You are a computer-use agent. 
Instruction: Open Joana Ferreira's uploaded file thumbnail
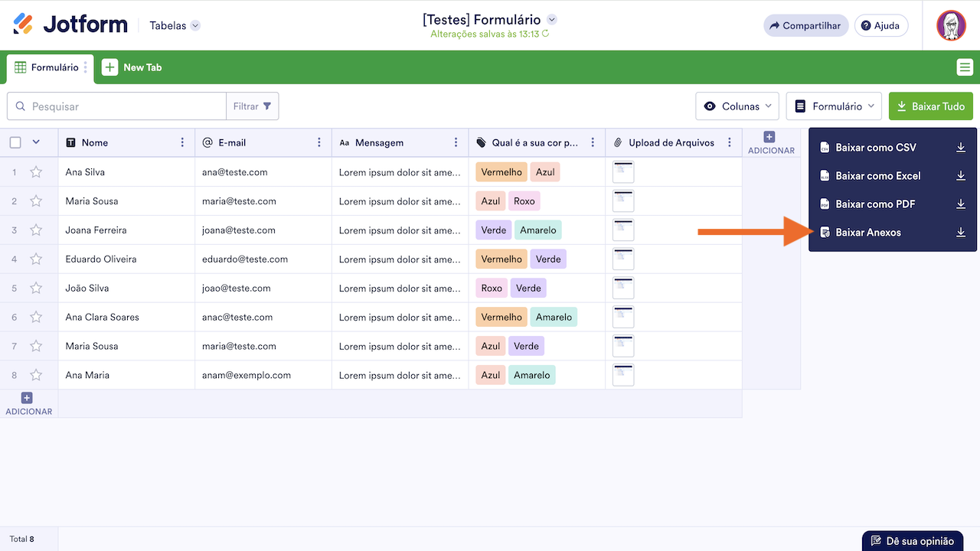pos(623,230)
